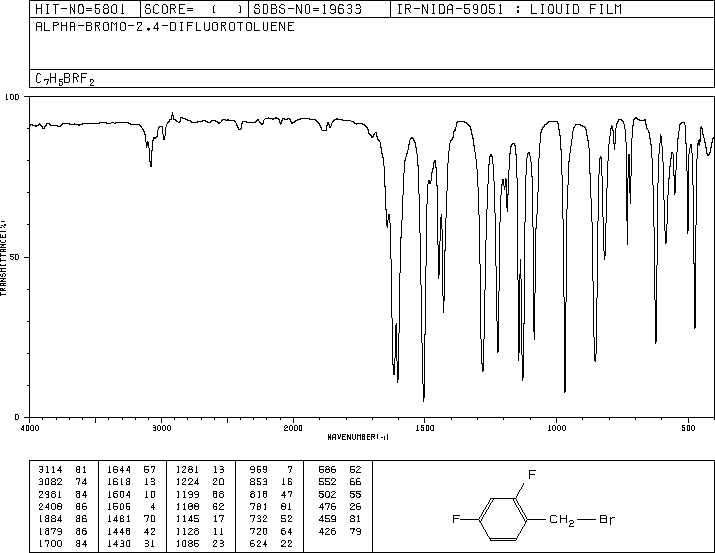Click peak table entry 1145
Image resolution: width=715 pixels, height=553 pixels.
tap(188, 519)
